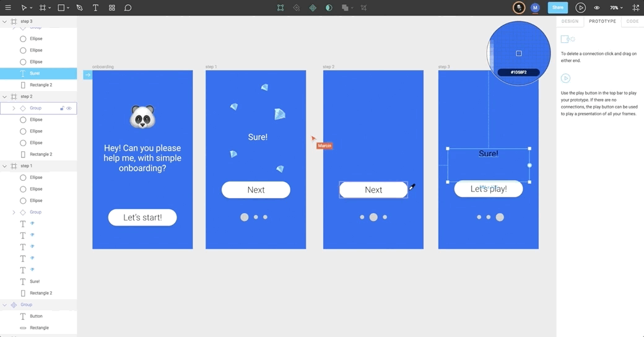
Task: Select the Text tool
Action: 95,8
